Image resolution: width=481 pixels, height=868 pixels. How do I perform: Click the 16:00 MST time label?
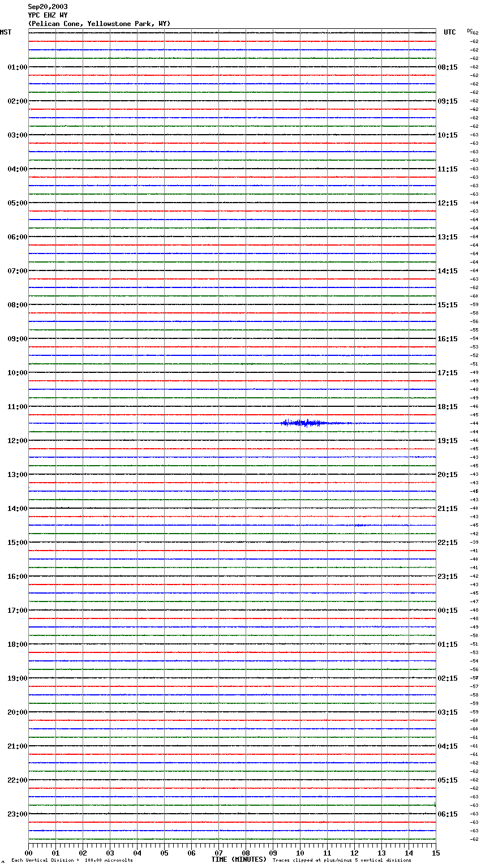[x=17, y=577]
